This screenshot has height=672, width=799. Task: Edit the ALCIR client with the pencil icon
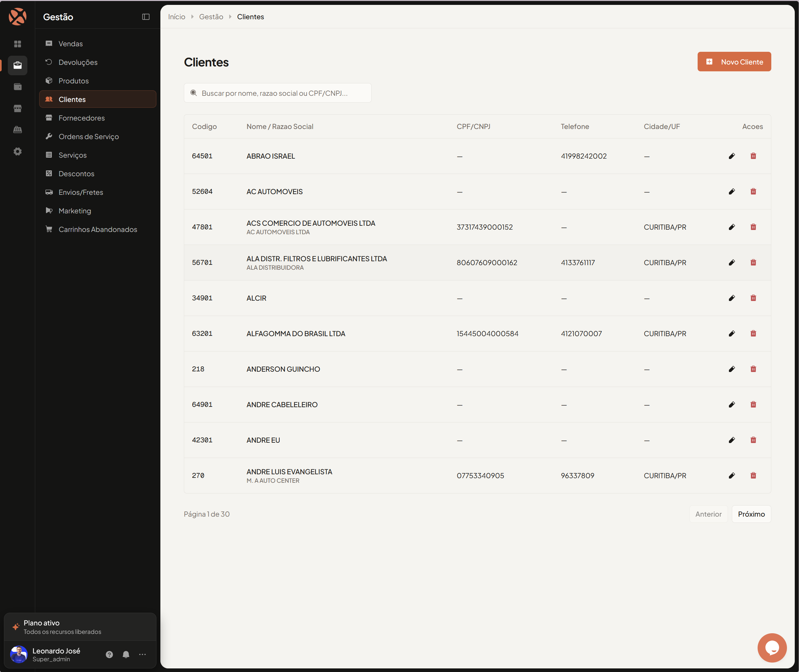732,298
